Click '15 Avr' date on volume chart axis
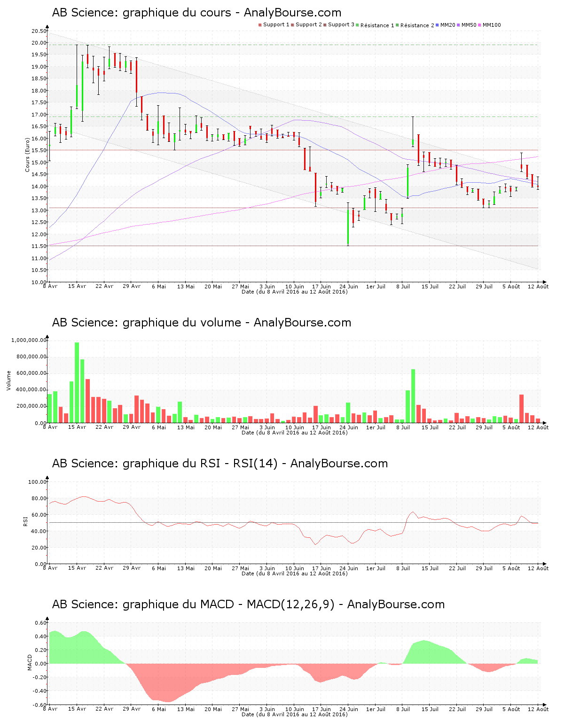The image size is (564, 728). (77, 427)
